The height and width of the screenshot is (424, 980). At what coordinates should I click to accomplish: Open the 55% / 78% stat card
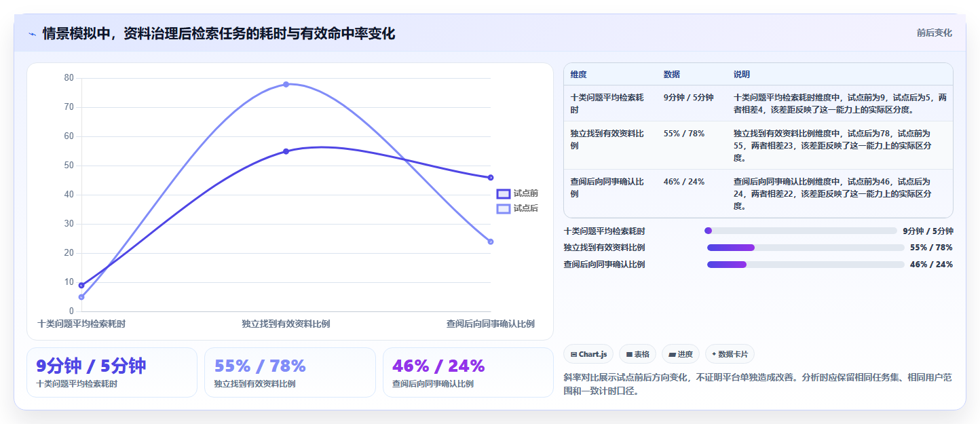[290, 372]
